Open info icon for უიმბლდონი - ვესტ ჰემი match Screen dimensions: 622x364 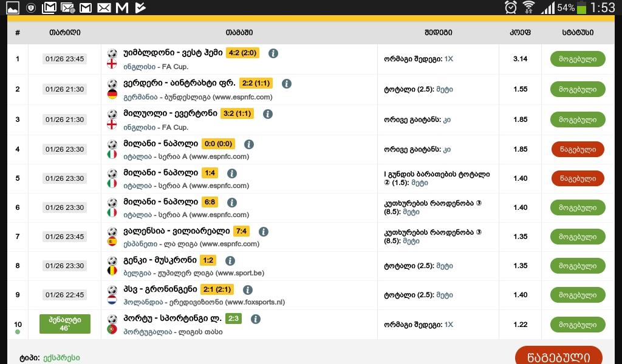(273, 53)
